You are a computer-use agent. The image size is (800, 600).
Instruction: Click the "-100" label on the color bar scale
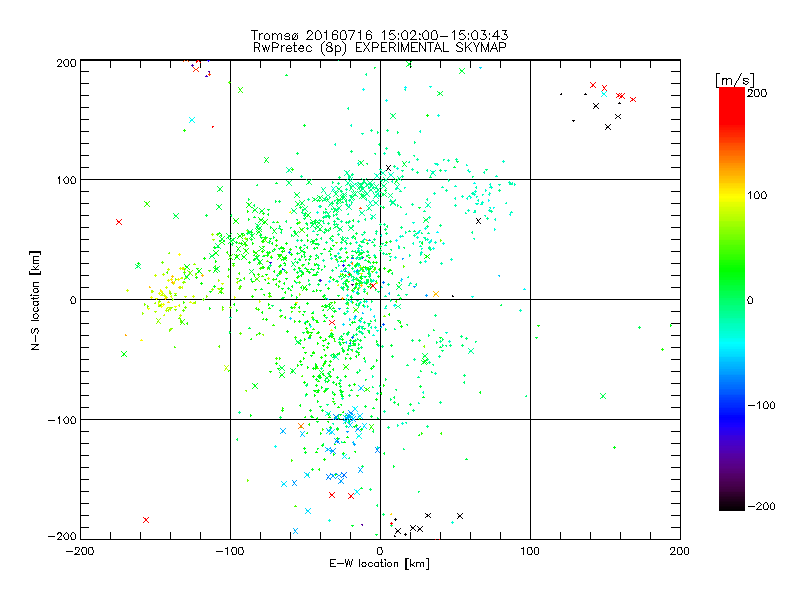(x=761, y=406)
